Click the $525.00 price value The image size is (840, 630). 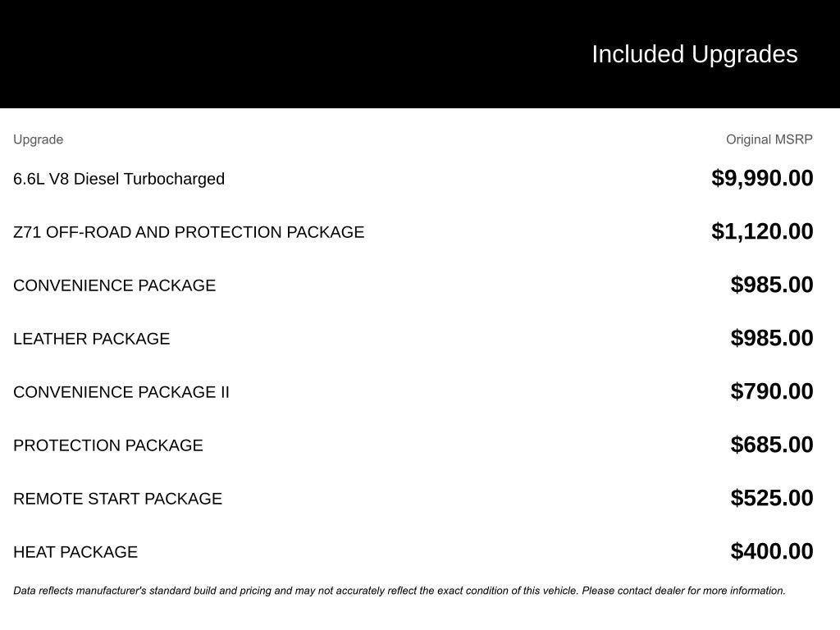pos(772,498)
